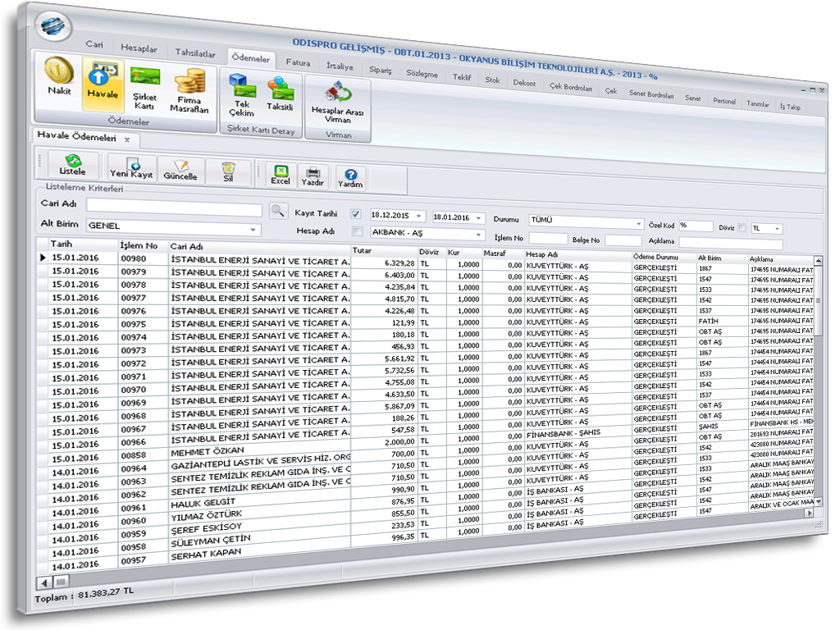Switch to the Cari ribbon tab

point(94,44)
